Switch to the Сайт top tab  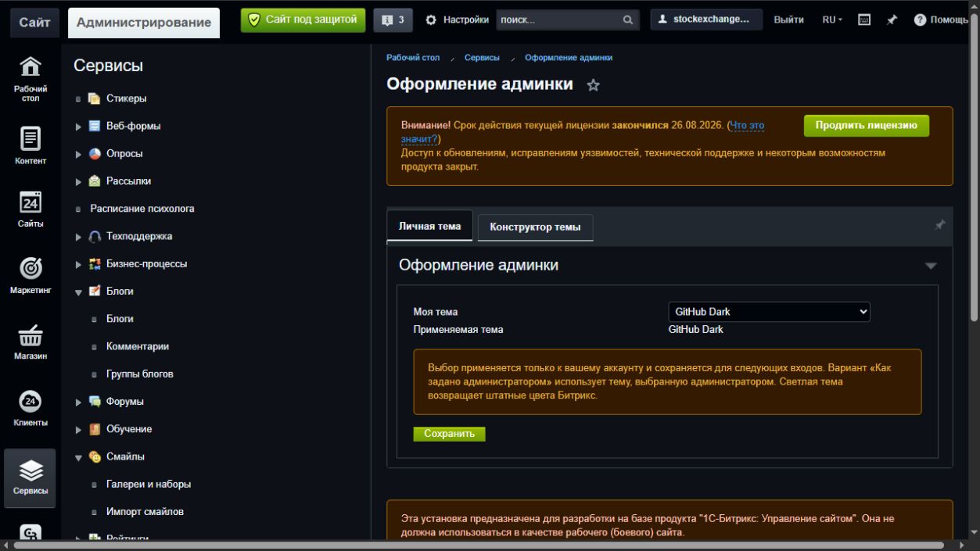point(34,23)
